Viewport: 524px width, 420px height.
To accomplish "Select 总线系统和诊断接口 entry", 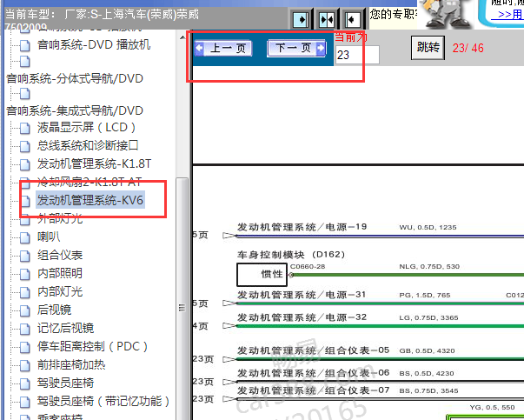I will tap(88, 145).
